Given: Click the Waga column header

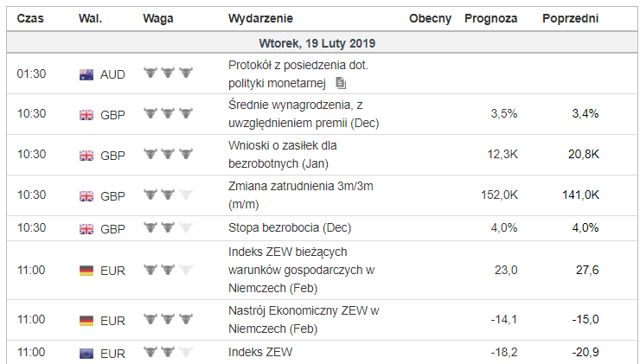Looking at the screenshot, I should coord(158,18).
